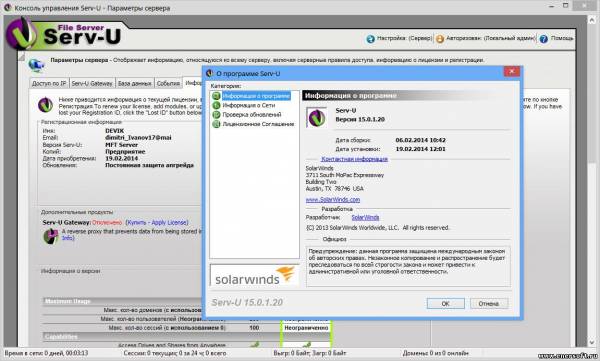Close the 'О программе Serv-U' dialog
The width and height of the screenshot is (600, 361).
(511, 72)
